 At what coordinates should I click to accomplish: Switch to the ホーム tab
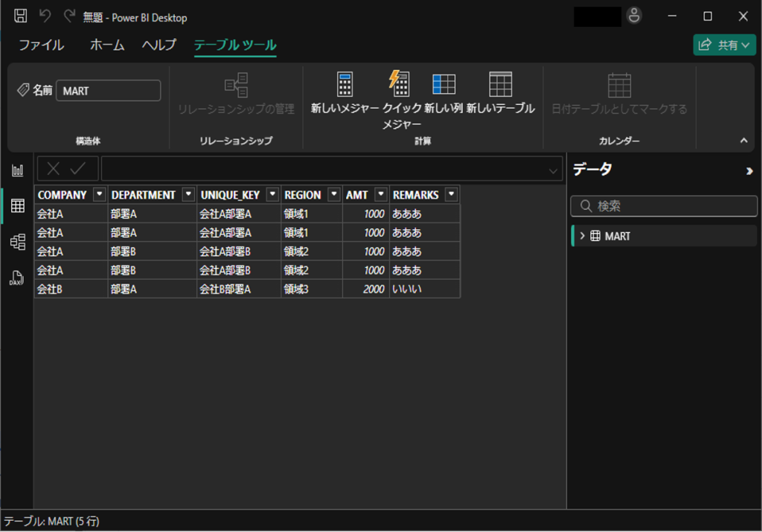click(107, 45)
